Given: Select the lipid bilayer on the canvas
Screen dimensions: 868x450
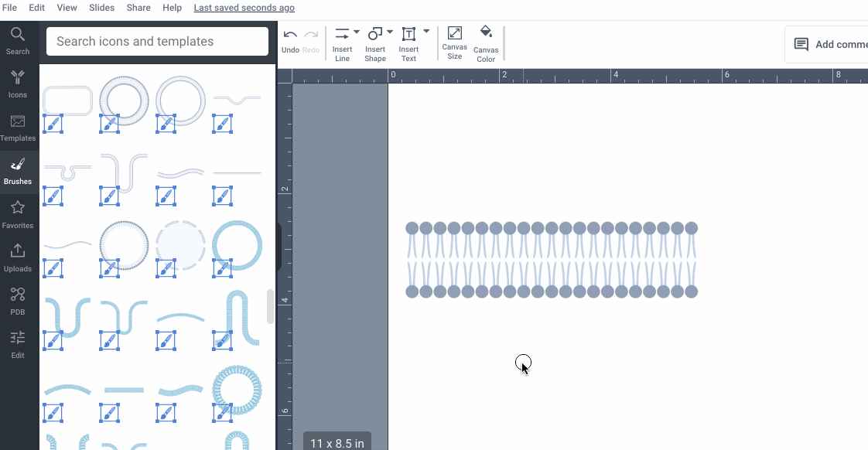Looking at the screenshot, I should (x=552, y=260).
